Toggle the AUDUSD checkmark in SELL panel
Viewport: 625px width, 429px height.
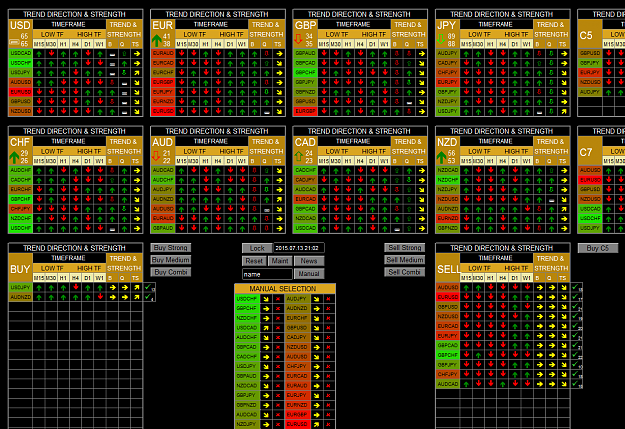[x=575, y=287]
